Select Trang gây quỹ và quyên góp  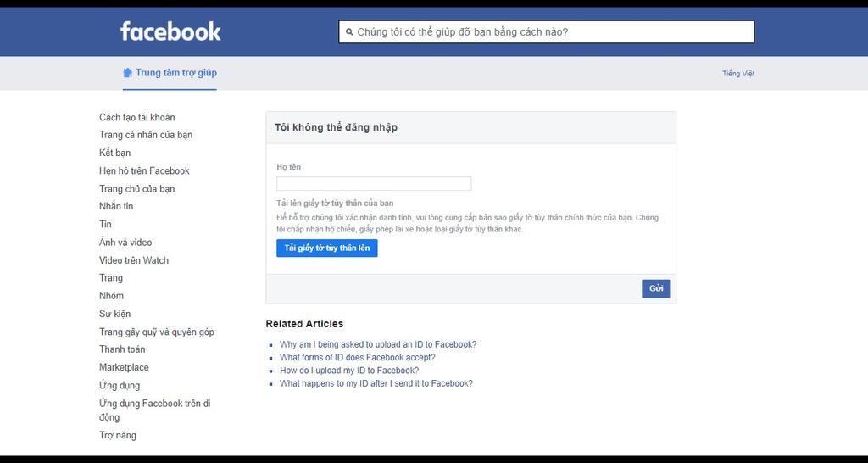[157, 332]
